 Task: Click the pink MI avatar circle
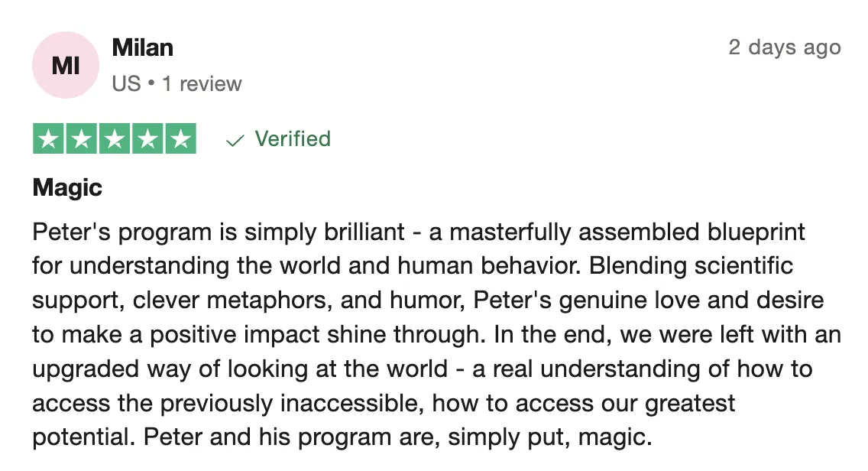(65, 65)
